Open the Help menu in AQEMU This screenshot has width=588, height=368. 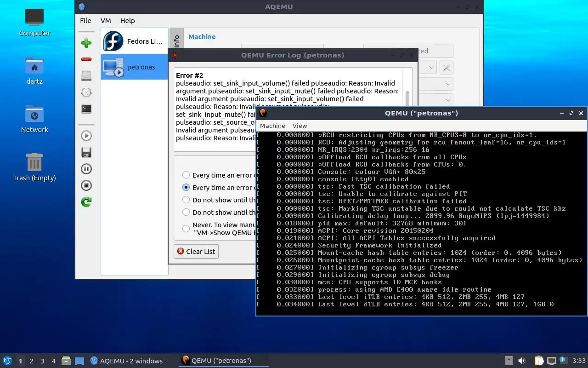coord(127,21)
